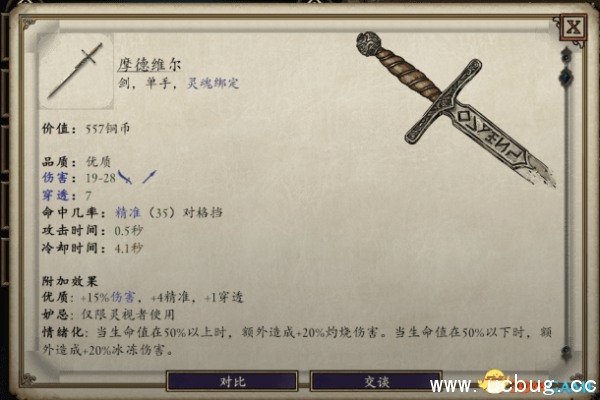Image resolution: width=600 pixels, height=400 pixels.
Task: Close the item description window
Action: coord(572,27)
